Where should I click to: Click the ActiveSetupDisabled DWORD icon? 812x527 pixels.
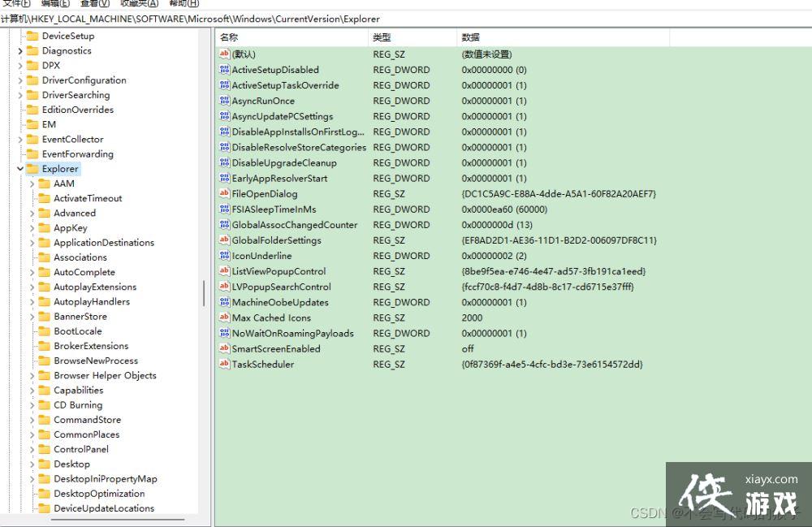224,70
